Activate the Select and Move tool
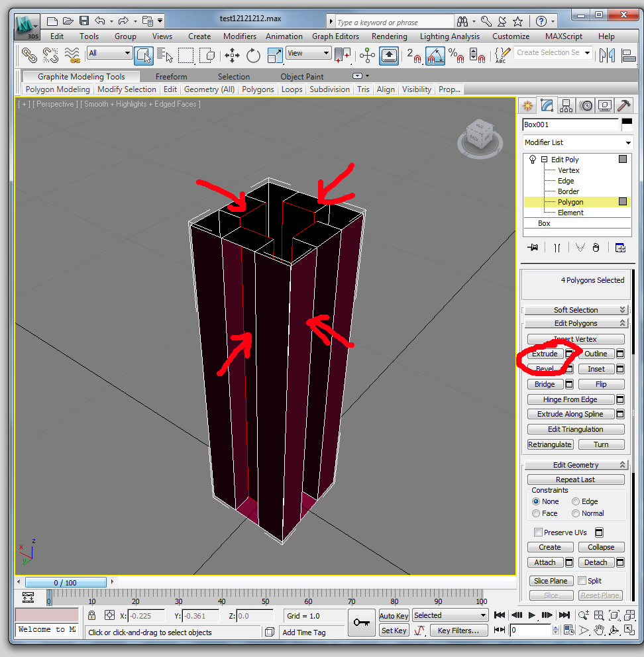 [232, 56]
